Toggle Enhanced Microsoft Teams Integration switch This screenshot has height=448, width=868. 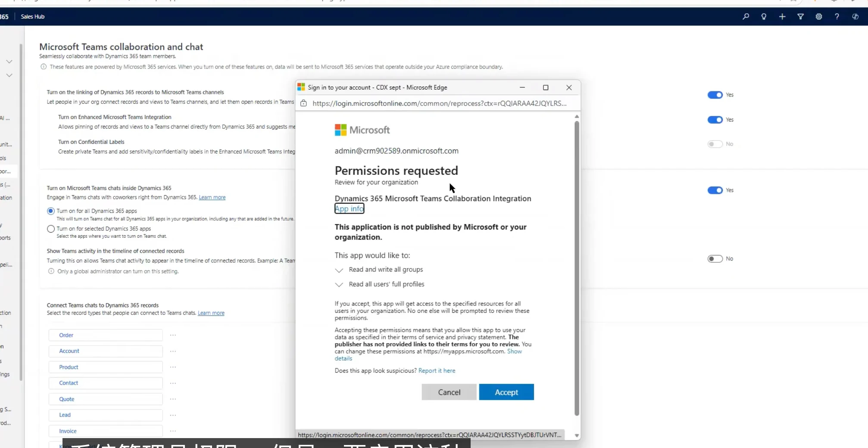point(715,120)
